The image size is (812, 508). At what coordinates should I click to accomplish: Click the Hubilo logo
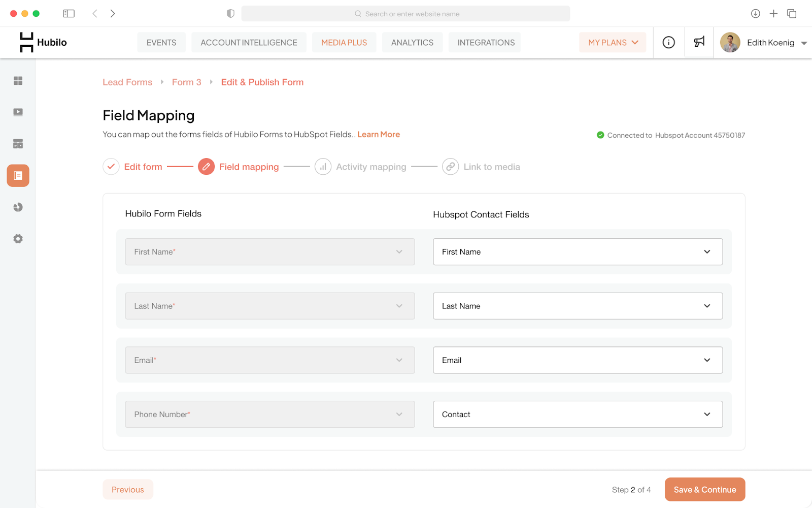click(x=43, y=43)
